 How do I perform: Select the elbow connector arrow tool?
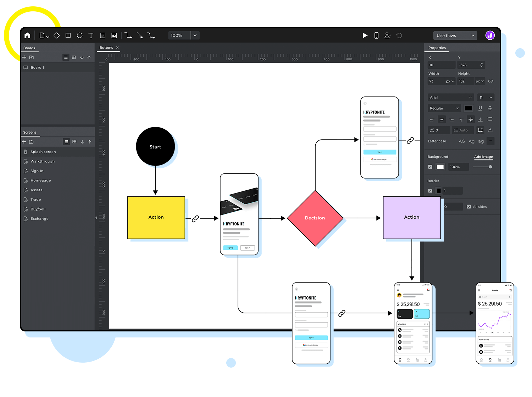click(x=128, y=35)
